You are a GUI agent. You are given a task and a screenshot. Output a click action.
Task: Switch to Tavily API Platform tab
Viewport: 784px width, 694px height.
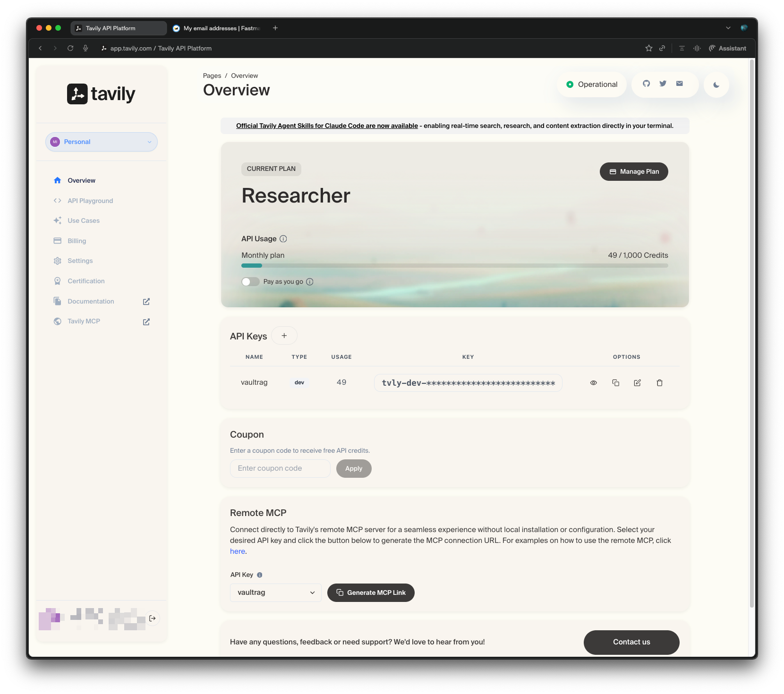point(119,28)
